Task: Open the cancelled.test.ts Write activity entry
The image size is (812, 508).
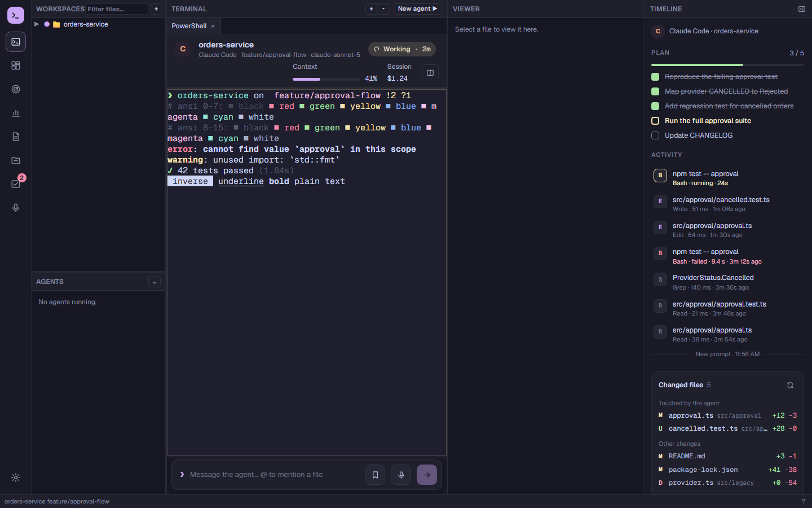Action: pos(727,204)
